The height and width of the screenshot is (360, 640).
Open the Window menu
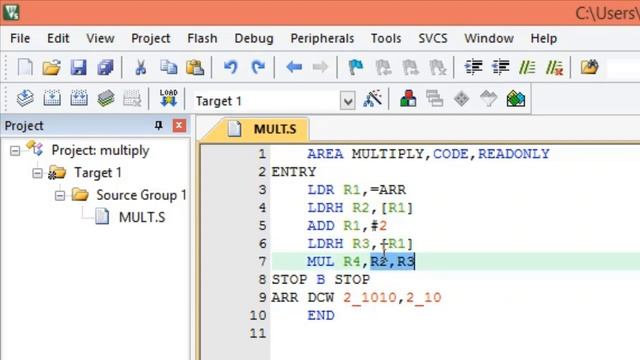(x=489, y=38)
